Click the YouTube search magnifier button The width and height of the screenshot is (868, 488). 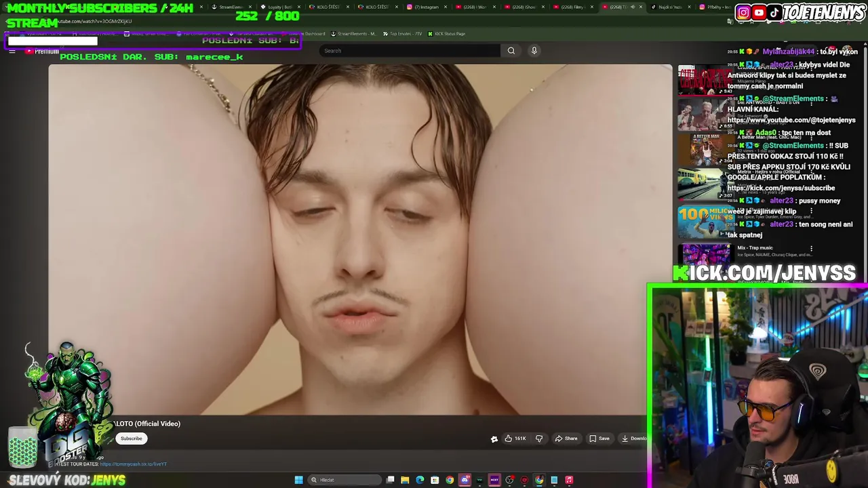pyautogui.click(x=511, y=51)
